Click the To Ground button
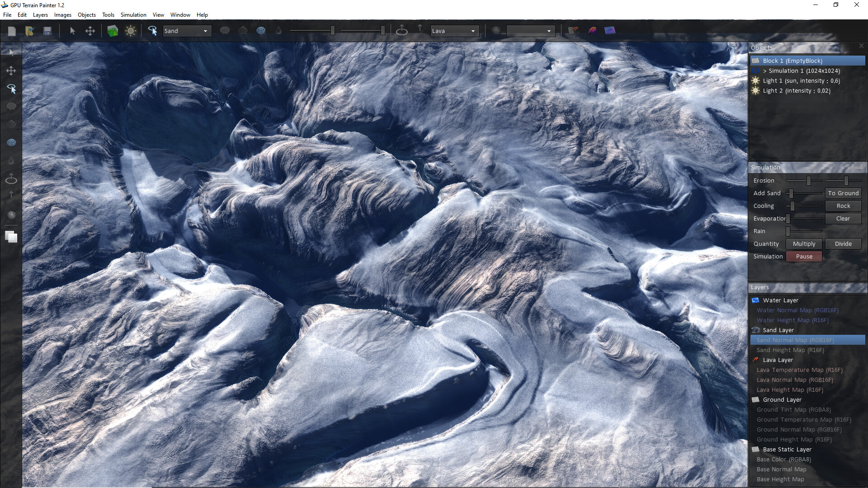Viewport: 868px width, 488px height. (843, 193)
